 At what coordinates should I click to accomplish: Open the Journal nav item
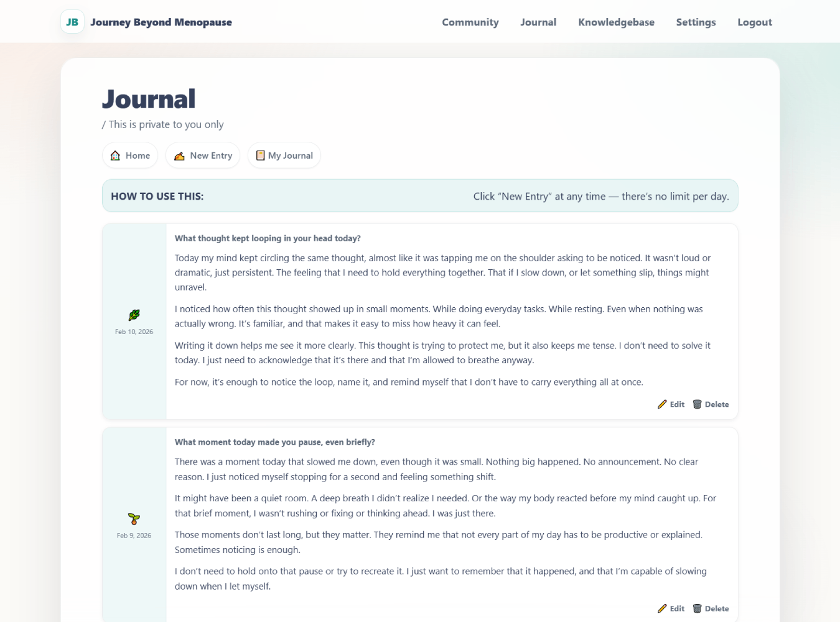(538, 22)
